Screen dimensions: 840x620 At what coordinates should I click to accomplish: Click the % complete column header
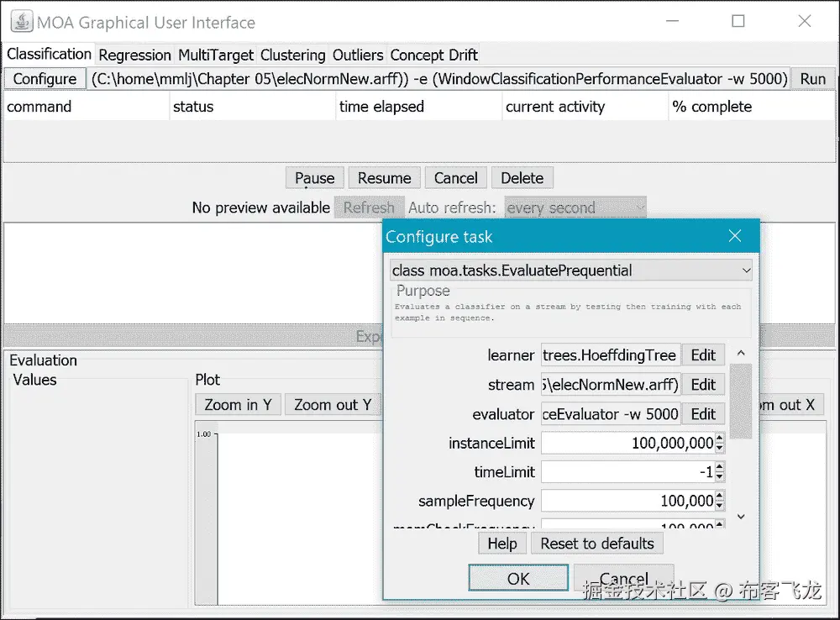click(752, 107)
